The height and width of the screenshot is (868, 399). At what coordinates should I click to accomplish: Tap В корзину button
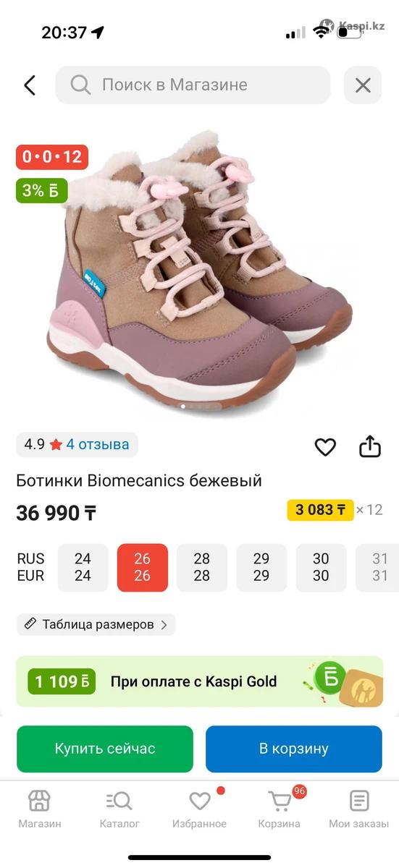tap(294, 749)
